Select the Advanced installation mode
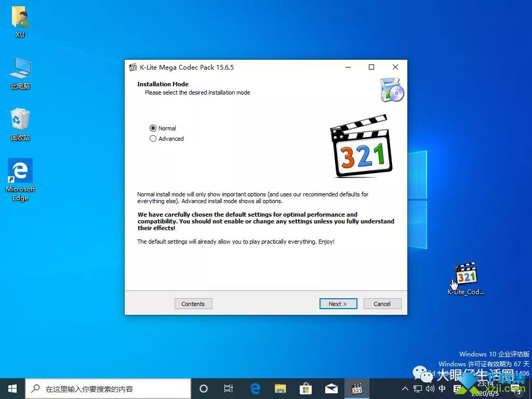This screenshot has width=532, height=399. point(167,139)
